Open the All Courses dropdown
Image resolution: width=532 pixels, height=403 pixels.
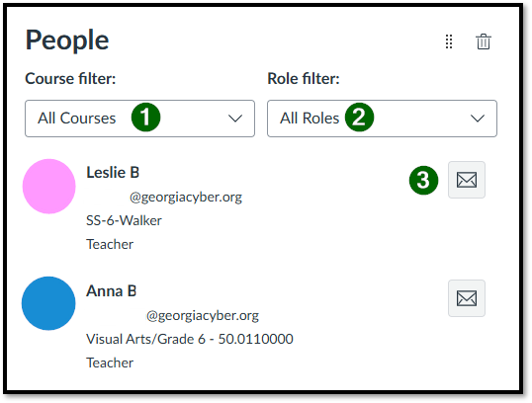[x=139, y=119]
